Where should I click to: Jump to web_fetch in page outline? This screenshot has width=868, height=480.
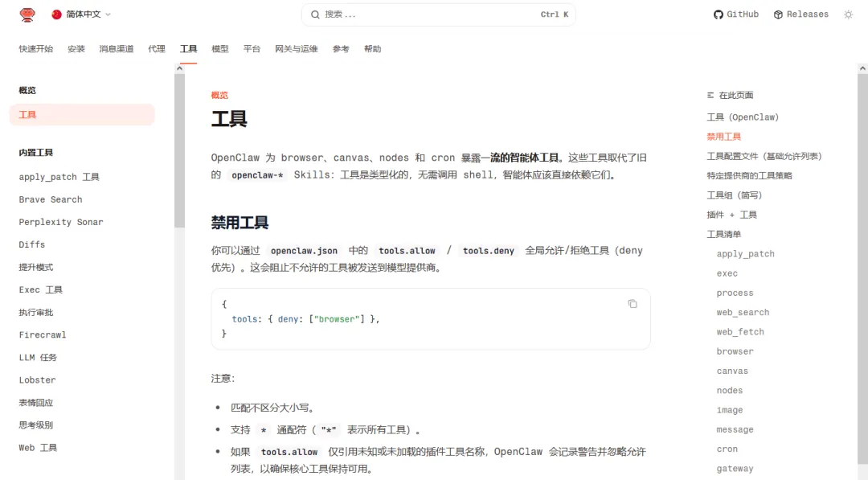pos(740,331)
